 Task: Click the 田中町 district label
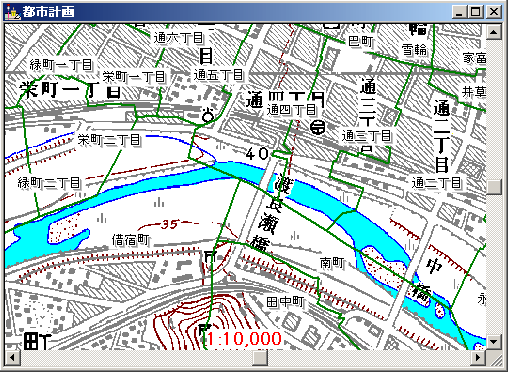(286, 302)
